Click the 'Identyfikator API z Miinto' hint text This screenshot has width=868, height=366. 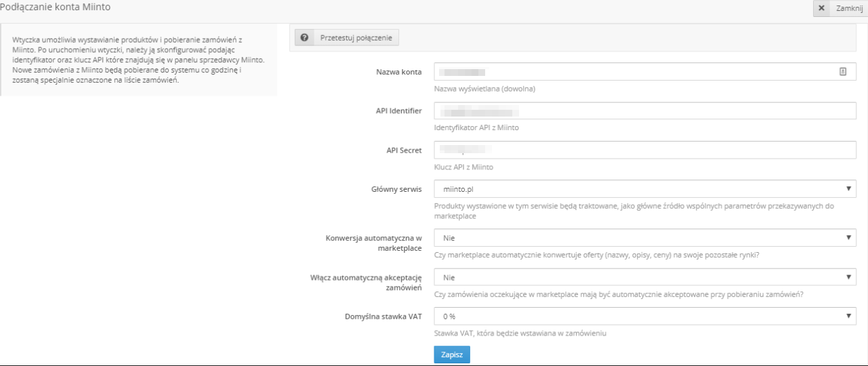point(476,128)
